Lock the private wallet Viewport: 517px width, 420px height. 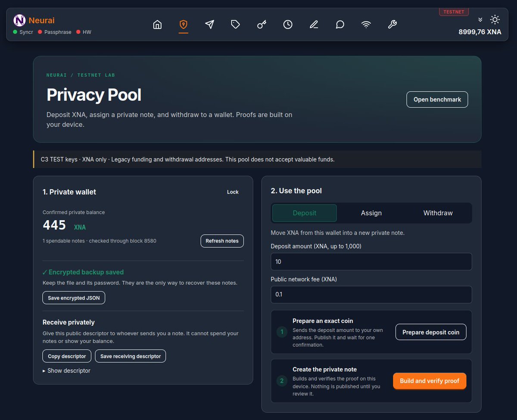233,192
